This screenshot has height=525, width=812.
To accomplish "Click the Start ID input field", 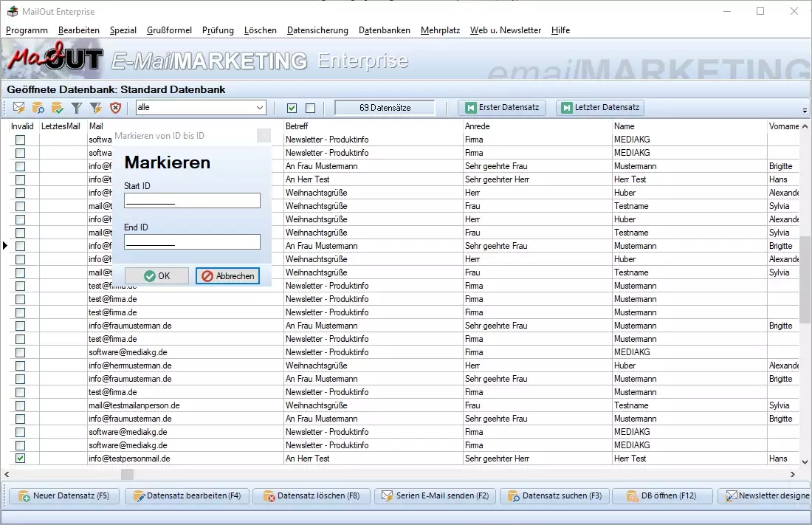I will pos(192,200).
